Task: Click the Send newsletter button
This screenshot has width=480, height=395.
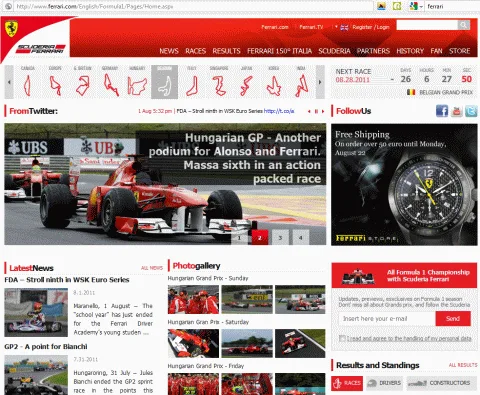Action: pyautogui.click(x=453, y=319)
